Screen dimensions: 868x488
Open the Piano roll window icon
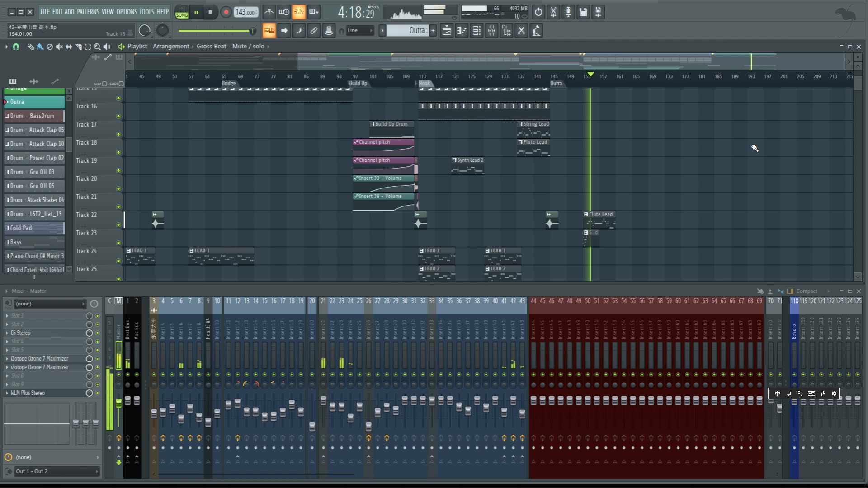pos(462,31)
